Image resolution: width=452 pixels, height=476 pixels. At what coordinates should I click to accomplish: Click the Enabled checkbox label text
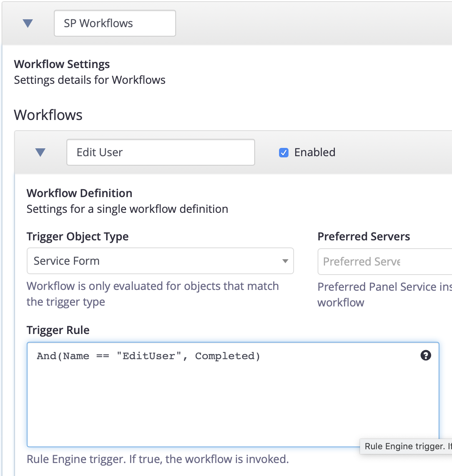(315, 152)
